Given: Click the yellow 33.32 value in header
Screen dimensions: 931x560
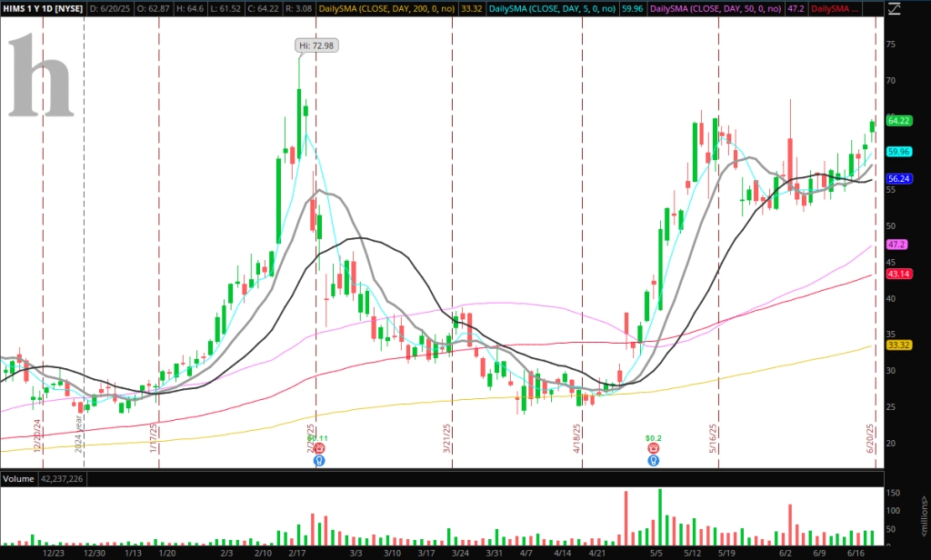Looking at the screenshot, I should pos(472,9).
